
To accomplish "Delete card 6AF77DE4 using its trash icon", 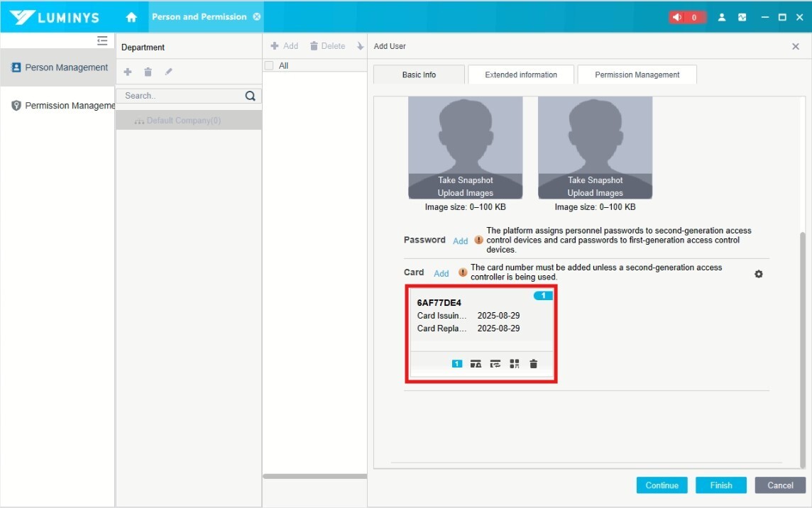I will click(534, 364).
